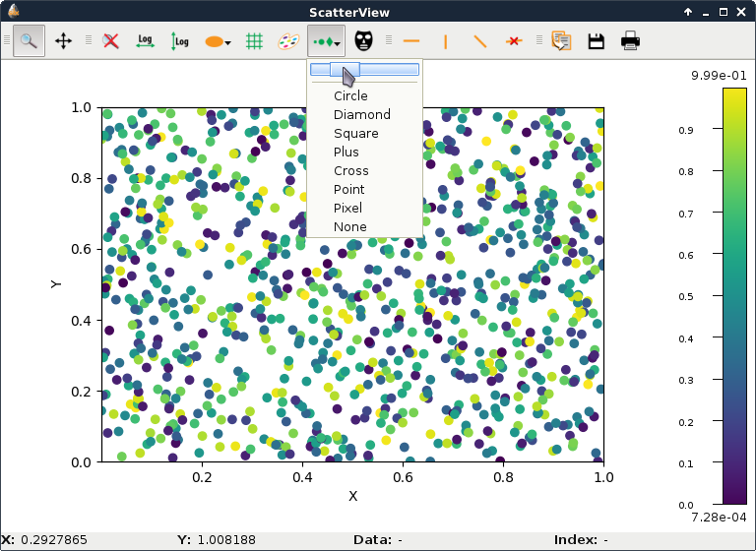Image resolution: width=756 pixels, height=551 pixels.
Task: Open the colormap palette dialog
Action: pos(287,41)
